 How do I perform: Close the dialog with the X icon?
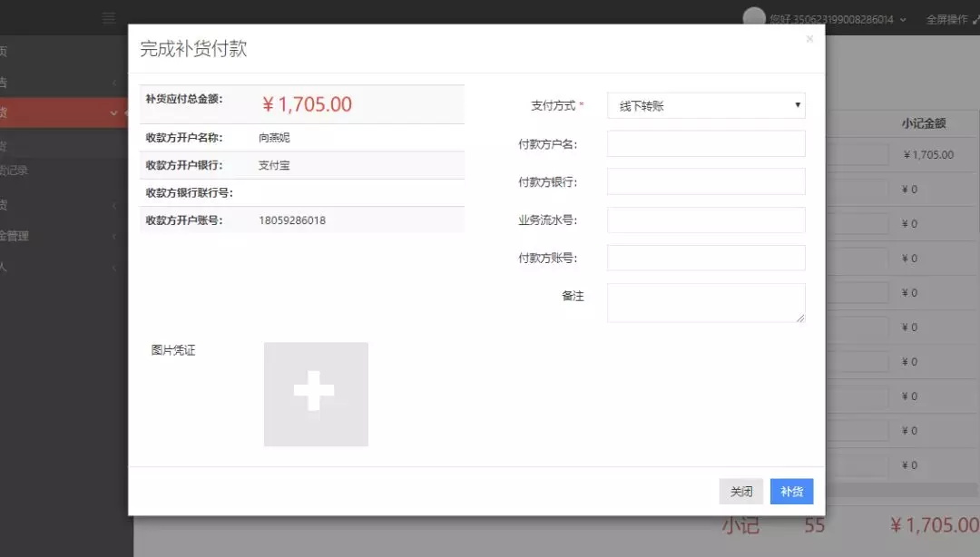(809, 39)
